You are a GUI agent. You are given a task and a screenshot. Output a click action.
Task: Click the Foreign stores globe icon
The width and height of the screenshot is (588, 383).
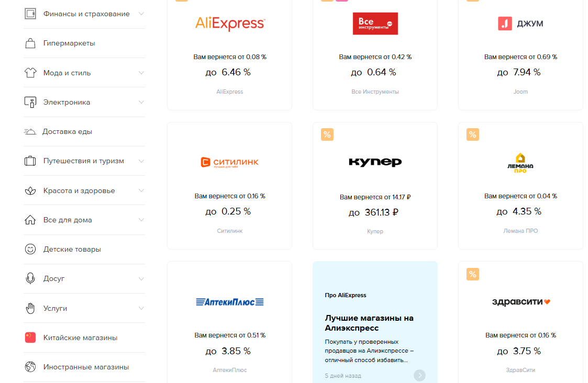(x=30, y=367)
